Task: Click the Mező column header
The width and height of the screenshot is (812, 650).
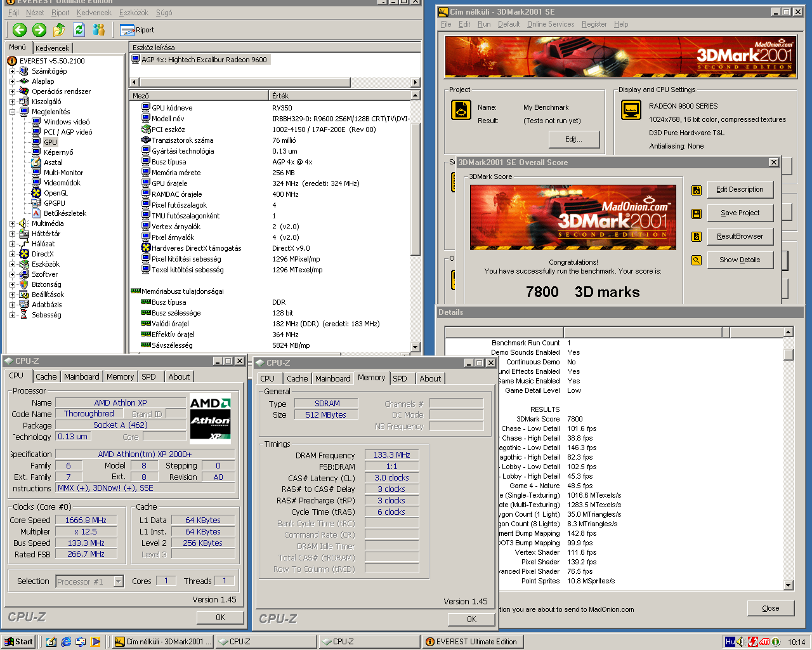Action: (199, 95)
